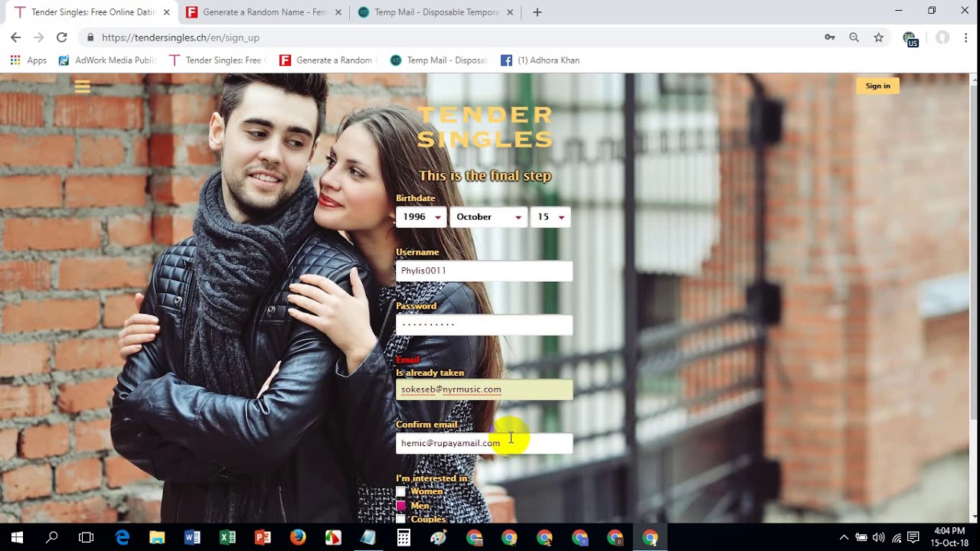Click the address bar URL
Viewport: 980px width, 551px height.
click(181, 37)
